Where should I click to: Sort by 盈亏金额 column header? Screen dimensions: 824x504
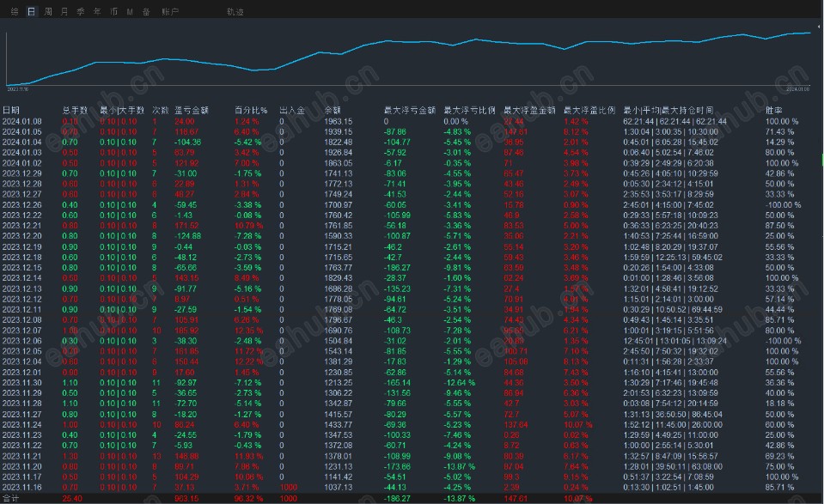tap(192, 110)
